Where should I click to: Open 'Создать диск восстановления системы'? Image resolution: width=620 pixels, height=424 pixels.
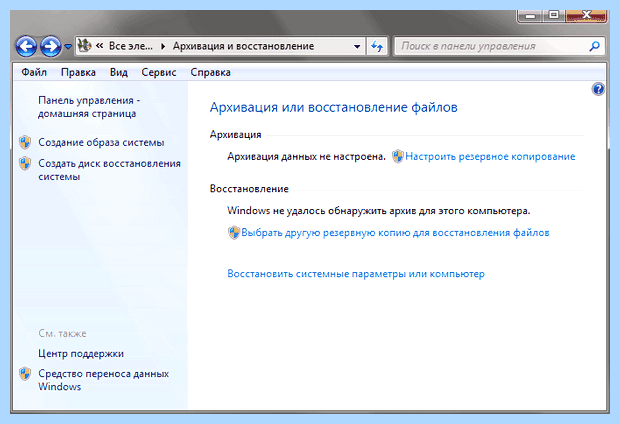pyautogui.click(x=110, y=170)
